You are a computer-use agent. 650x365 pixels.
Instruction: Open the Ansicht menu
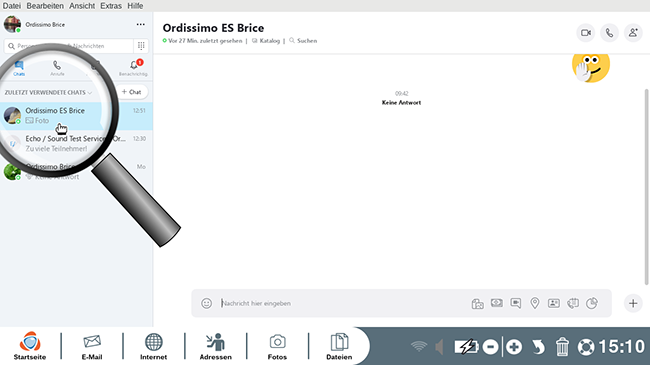pos(82,6)
